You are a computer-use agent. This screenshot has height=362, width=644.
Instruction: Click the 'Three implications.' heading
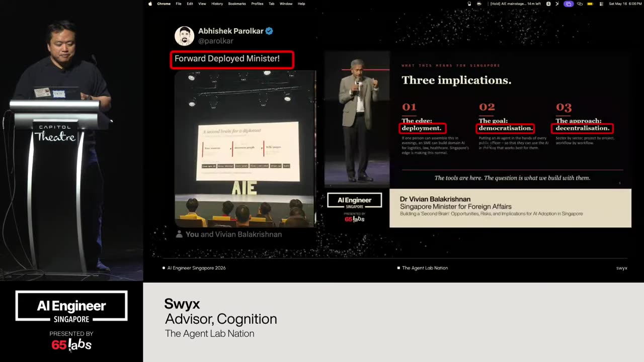tap(456, 80)
